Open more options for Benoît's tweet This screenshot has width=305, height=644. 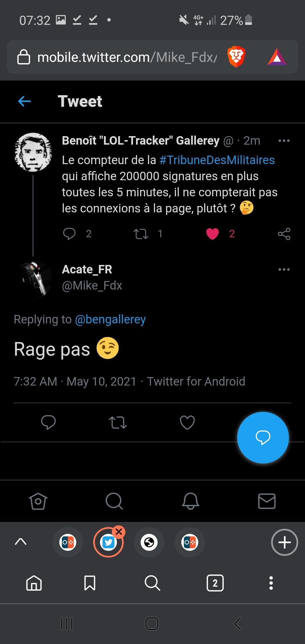284,141
